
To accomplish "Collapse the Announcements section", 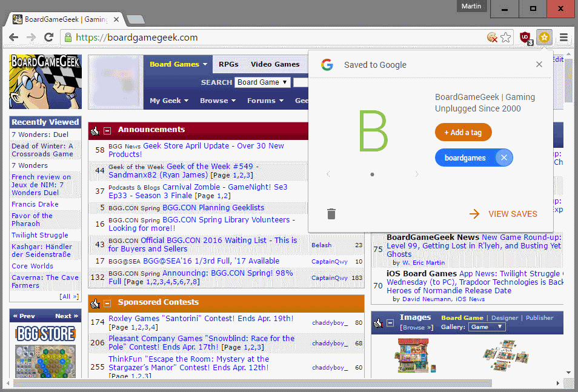I will pyautogui.click(x=107, y=130).
